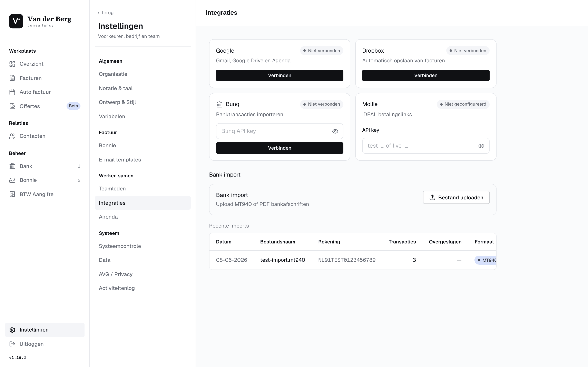The height and width of the screenshot is (367, 588).
Task: Open the Bonnie inbox icon
Action: tap(12, 180)
